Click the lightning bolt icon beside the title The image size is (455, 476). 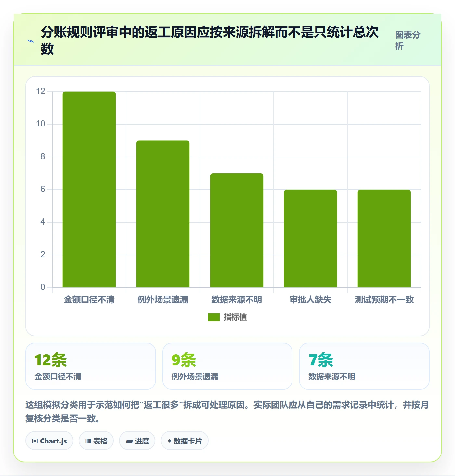pos(31,41)
